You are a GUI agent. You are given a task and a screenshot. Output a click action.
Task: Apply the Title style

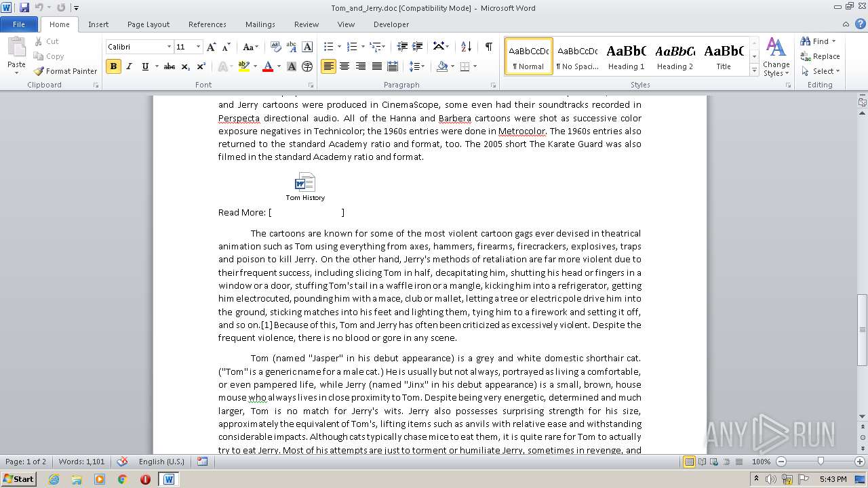[x=724, y=56]
